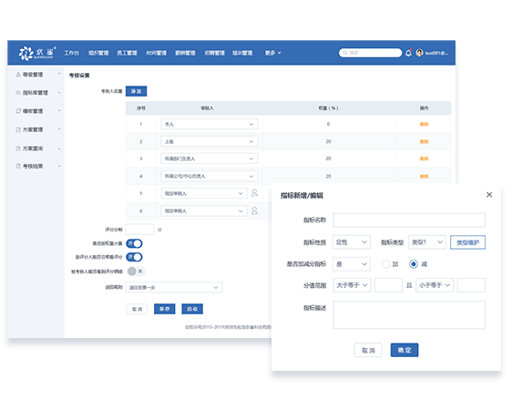Click the 指标名称 input field

click(409, 220)
